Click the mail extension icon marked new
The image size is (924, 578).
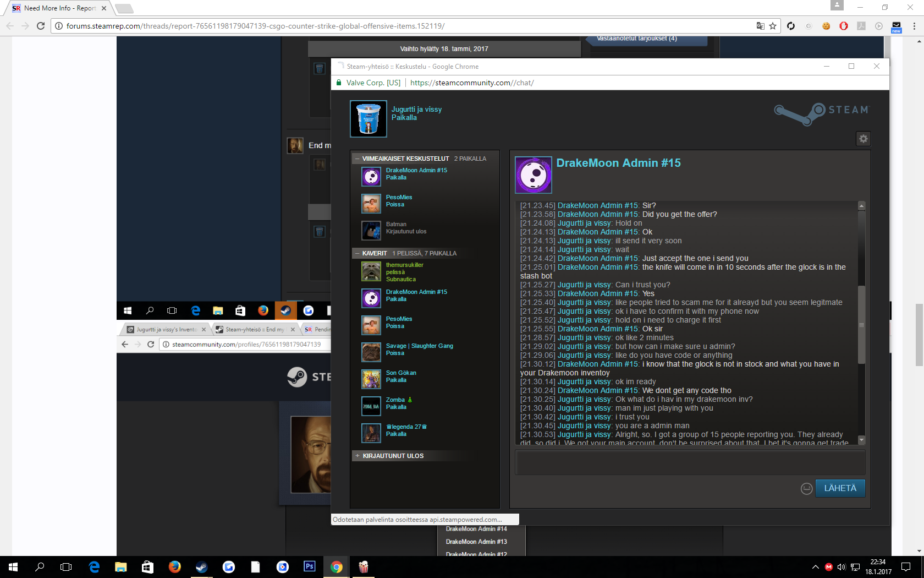coord(897,26)
